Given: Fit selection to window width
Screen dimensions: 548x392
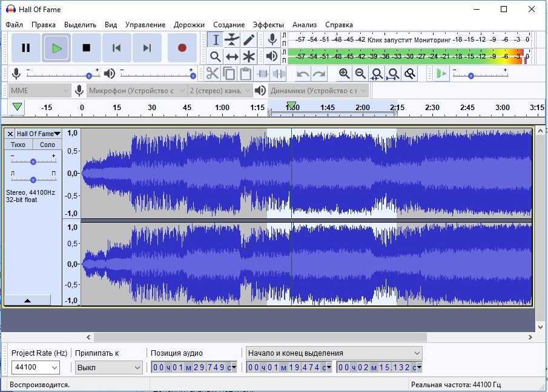Looking at the screenshot, I should 377,74.
